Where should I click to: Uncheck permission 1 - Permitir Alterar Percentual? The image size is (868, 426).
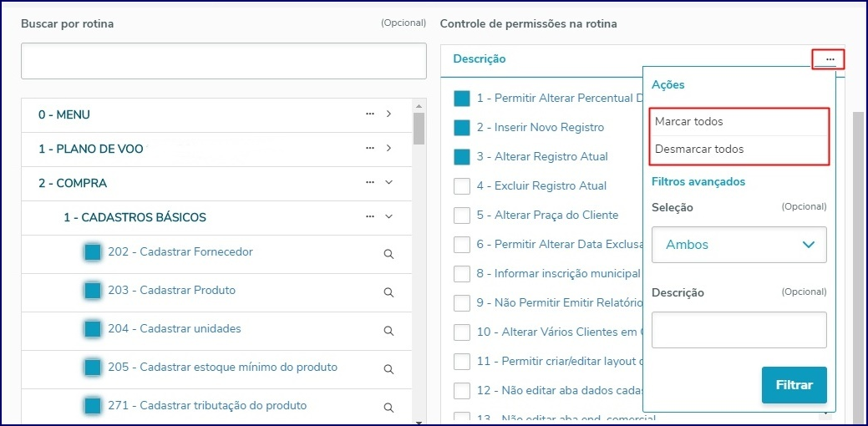click(x=462, y=99)
